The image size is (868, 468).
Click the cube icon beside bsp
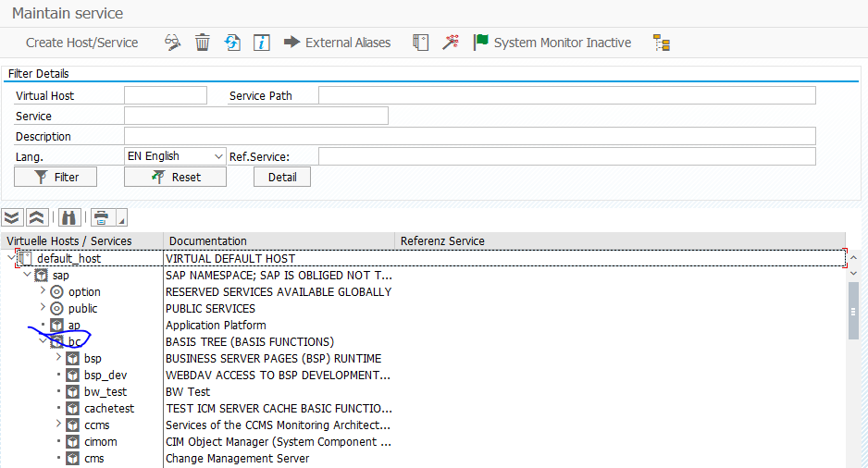point(72,359)
